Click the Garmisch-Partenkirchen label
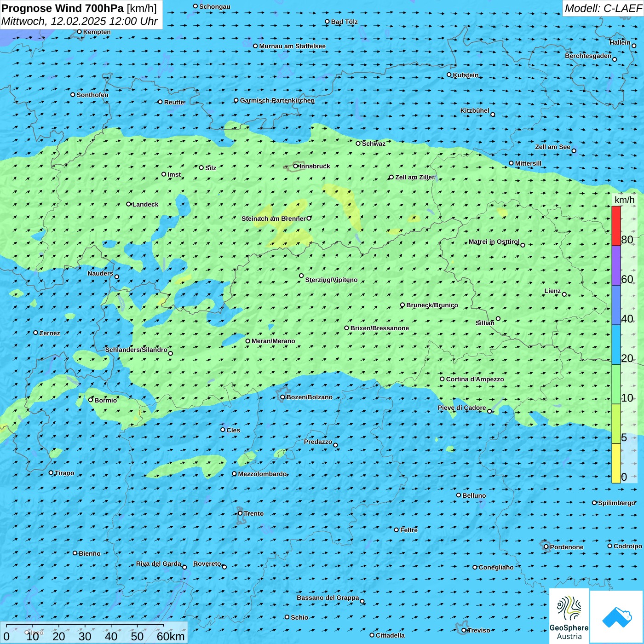 tap(277, 100)
